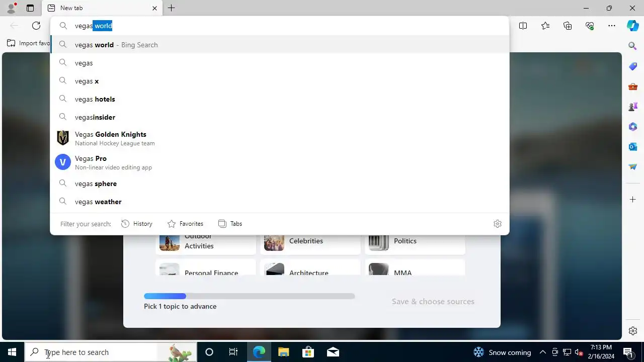The width and height of the screenshot is (644, 362).
Task: Open Browser essentials heart icon
Action: (590, 26)
